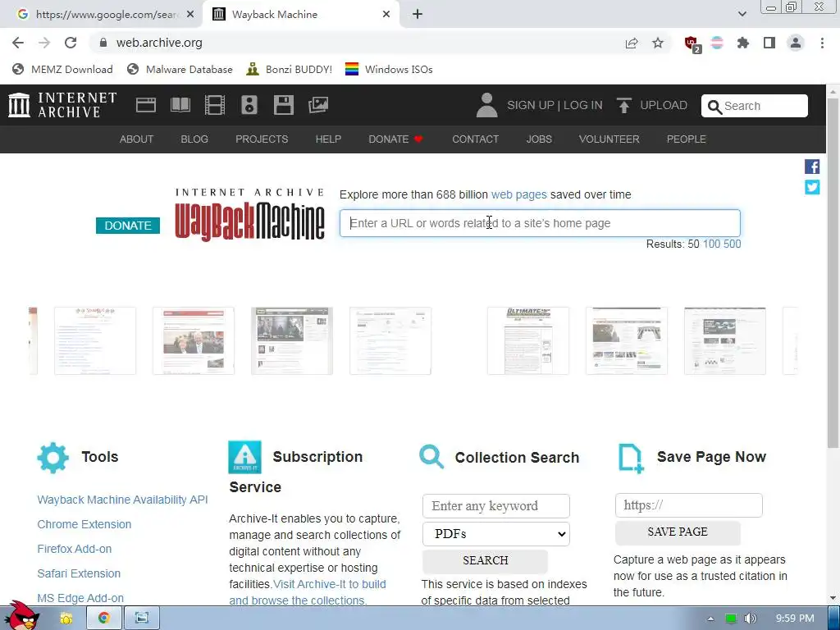Open the uBlock Origin extension icon
Image resolution: width=840 pixels, height=630 pixels.
click(x=692, y=43)
